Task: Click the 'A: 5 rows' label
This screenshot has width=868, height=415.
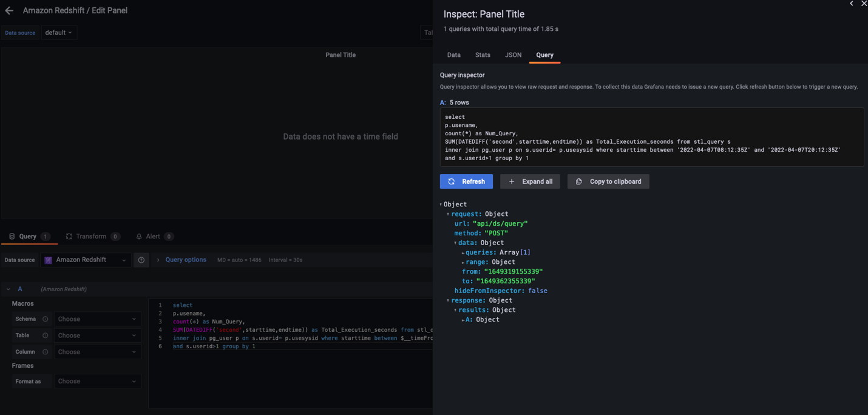Action: click(454, 103)
